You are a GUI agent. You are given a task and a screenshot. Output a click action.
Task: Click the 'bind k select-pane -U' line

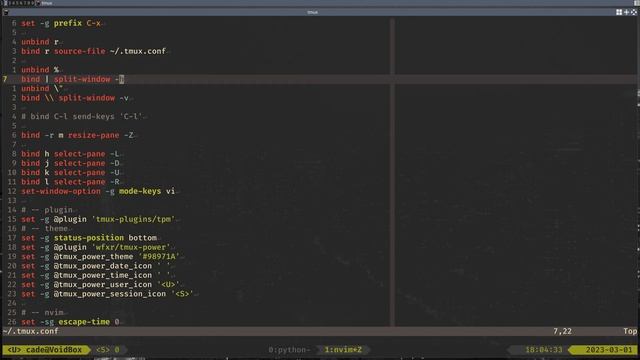[70, 173]
